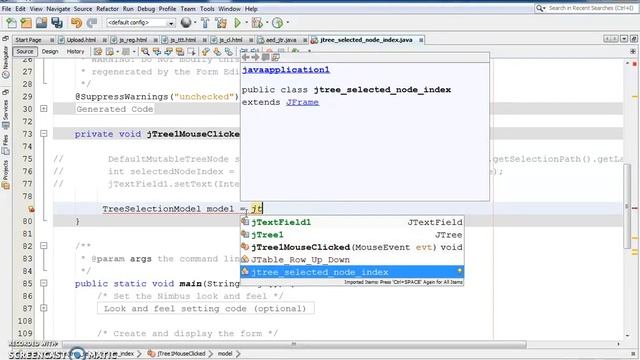Expand the look and feel fold on line 87

(x=44, y=308)
